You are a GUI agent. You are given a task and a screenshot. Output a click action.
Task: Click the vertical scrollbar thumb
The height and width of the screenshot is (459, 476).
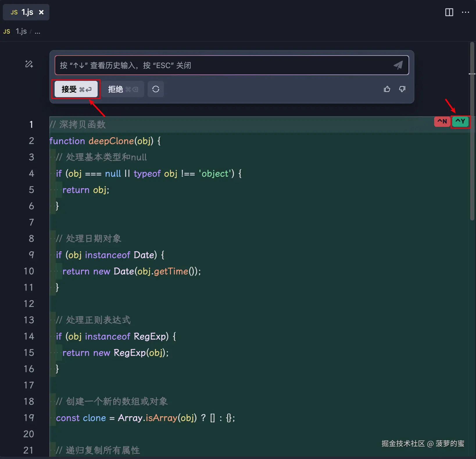click(472, 131)
